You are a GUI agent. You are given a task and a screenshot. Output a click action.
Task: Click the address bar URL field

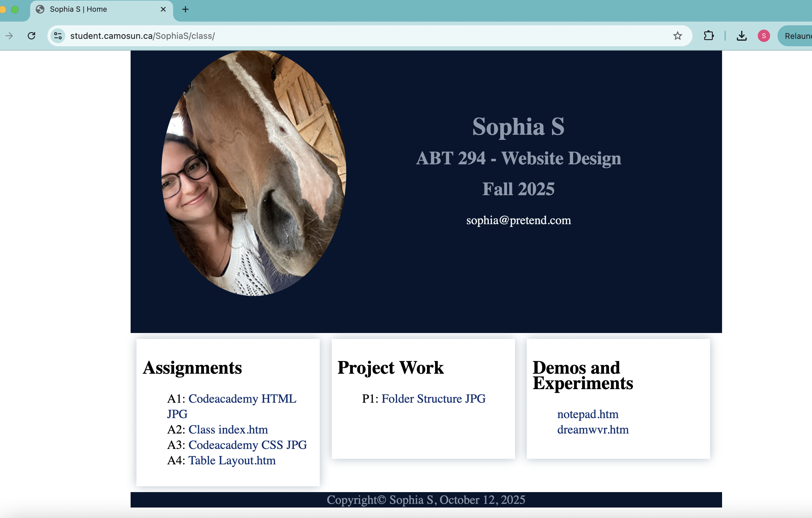337,36
